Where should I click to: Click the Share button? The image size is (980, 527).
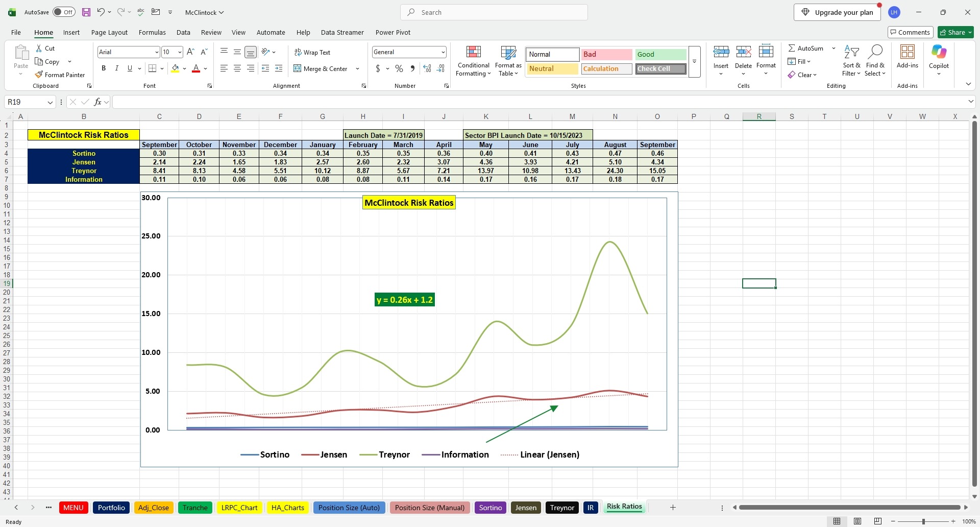[956, 32]
